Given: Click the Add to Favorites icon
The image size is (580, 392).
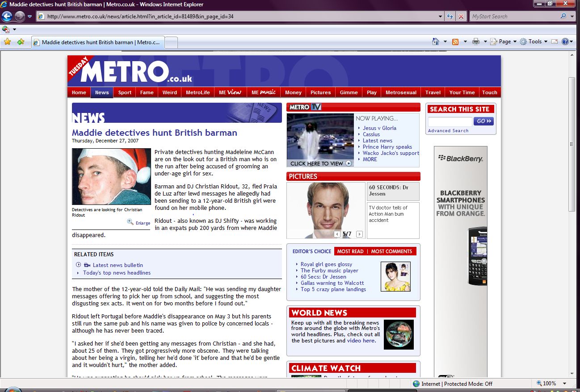Looking at the screenshot, I should [21, 42].
